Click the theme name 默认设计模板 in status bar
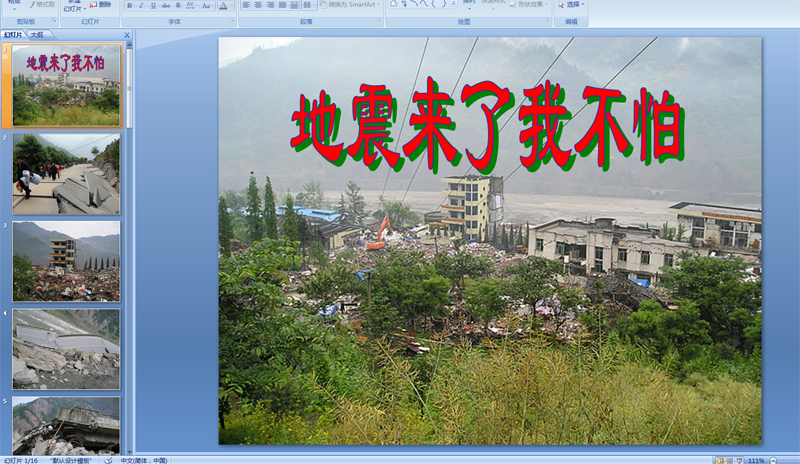The image size is (800, 464). tap(70, 460)
